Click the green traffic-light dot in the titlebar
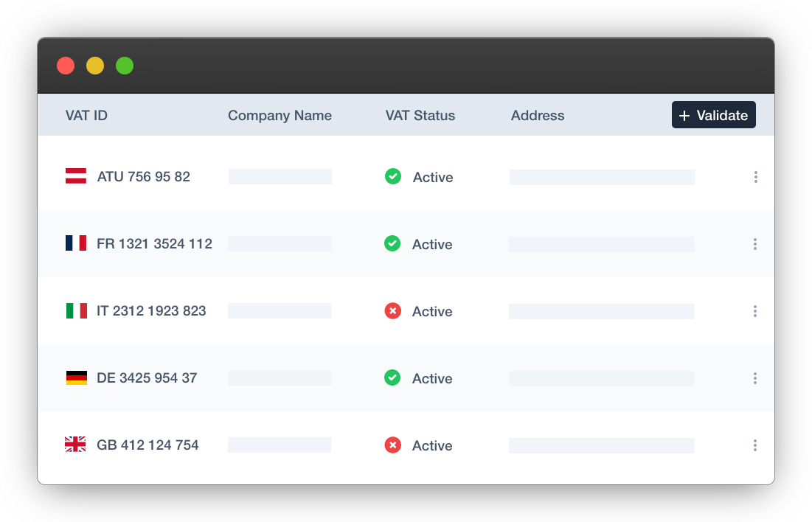The image size is (812, 522). [x=124, y=66]
